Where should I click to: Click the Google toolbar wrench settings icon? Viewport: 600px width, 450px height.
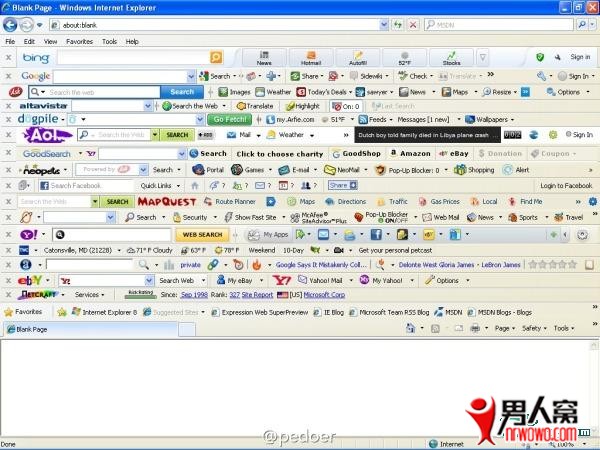point(541,76)
